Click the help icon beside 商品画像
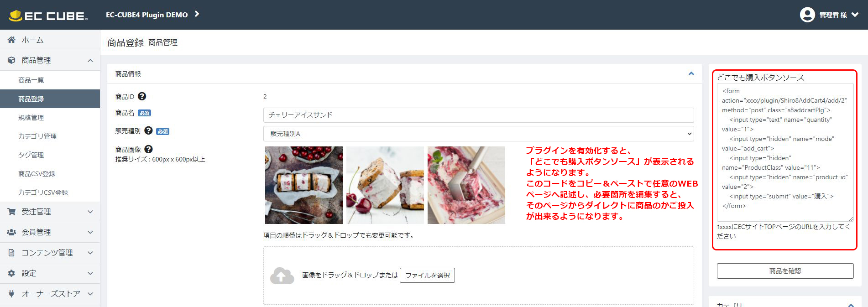This screenshot has height=307, width=868. click(148, 149)
